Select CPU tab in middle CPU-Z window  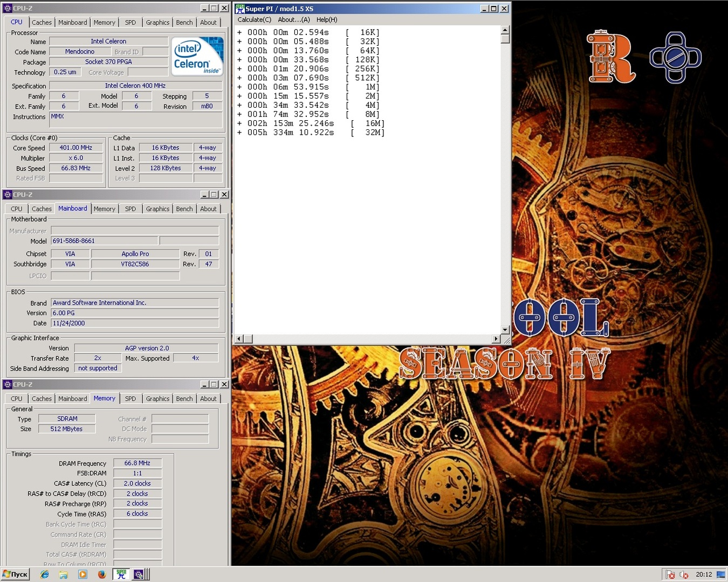pyautogui.click(x=17, y=209)
